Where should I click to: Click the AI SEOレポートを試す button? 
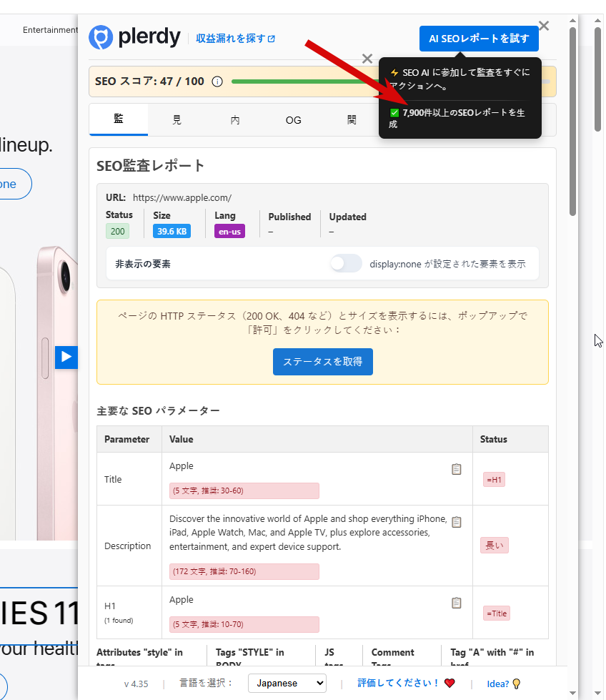(x=479, y=39)
